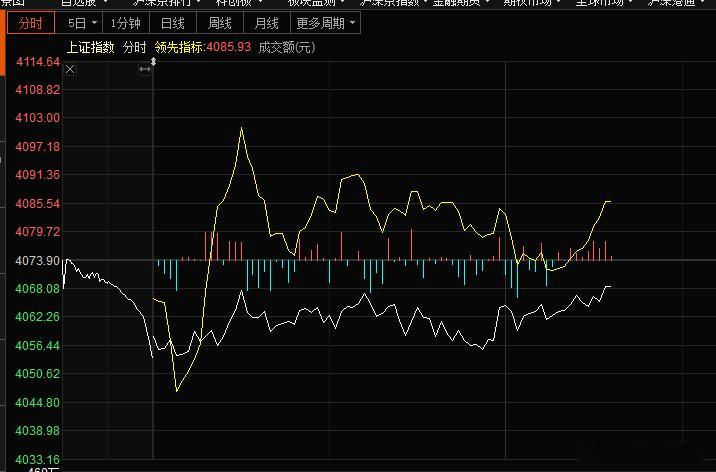Click the 4050.62 price axis label
The height and width of the screenshot is (472, 716).
pos(38,374)
